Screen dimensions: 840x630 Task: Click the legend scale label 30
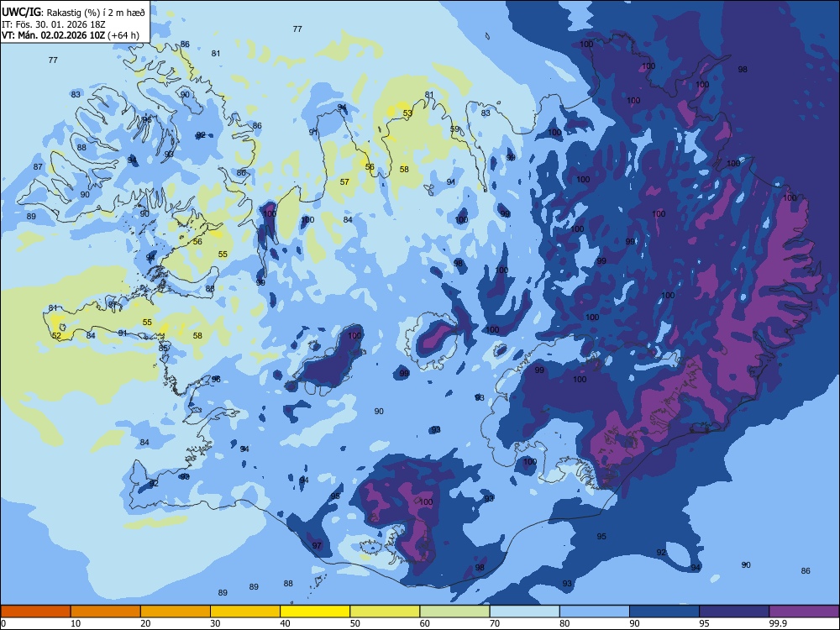(215, 623)
